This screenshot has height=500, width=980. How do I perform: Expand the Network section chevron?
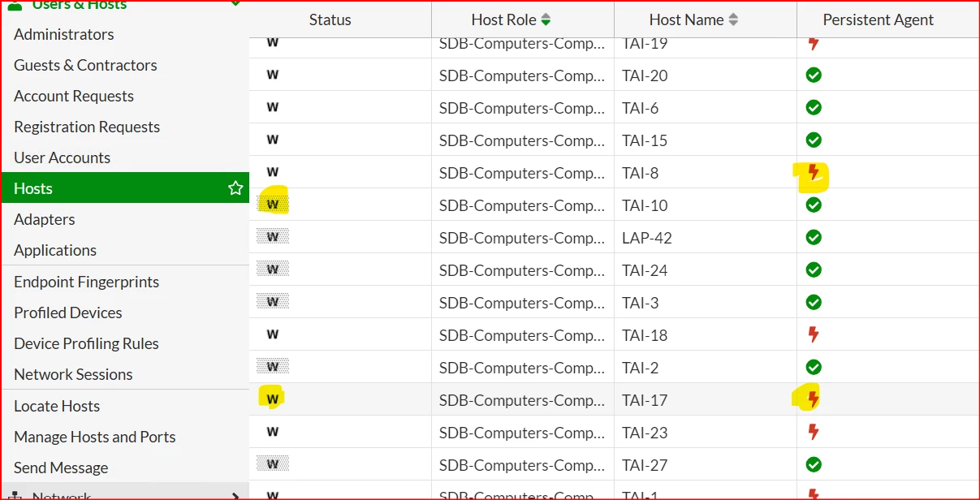pyautogui.click(x=235, y=496)
